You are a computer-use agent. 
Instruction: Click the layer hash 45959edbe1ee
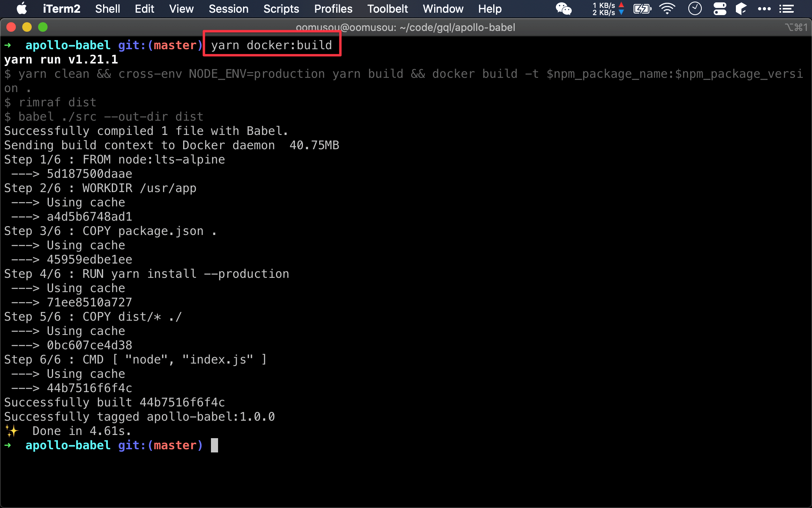[90, 260]
